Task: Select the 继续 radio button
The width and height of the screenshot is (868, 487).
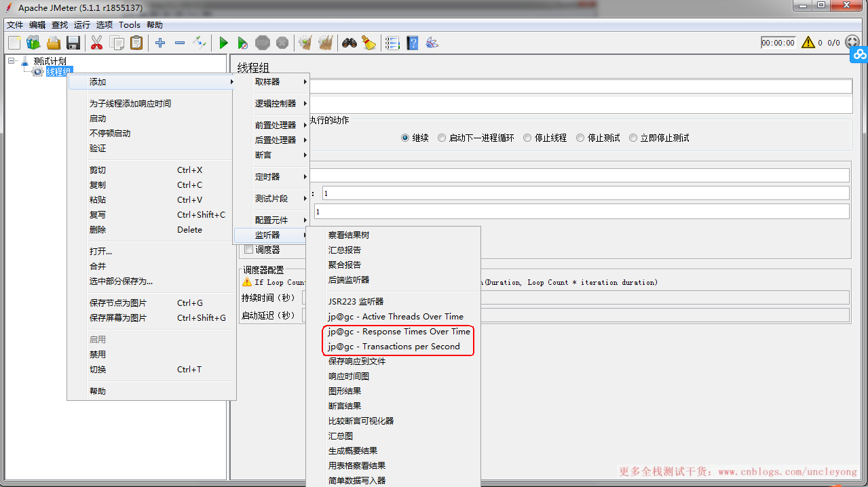Action: pyautogui.click(x=405, y=138)
